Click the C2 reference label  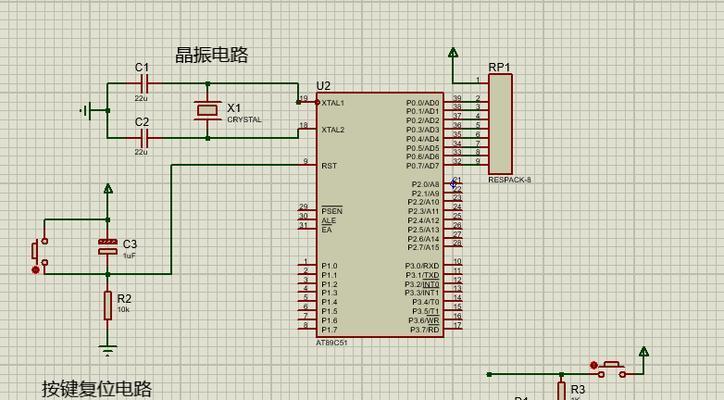[x=142, y=122]
